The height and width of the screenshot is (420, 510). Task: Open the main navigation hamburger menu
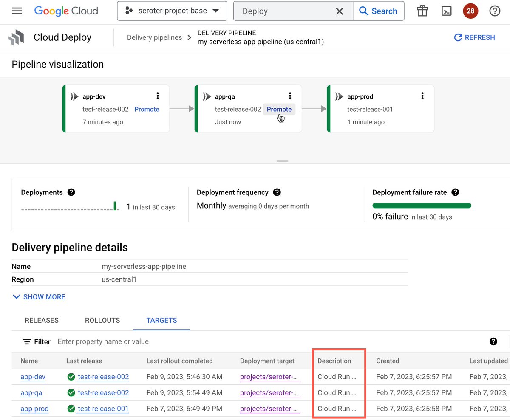click(x=16, y=11)
